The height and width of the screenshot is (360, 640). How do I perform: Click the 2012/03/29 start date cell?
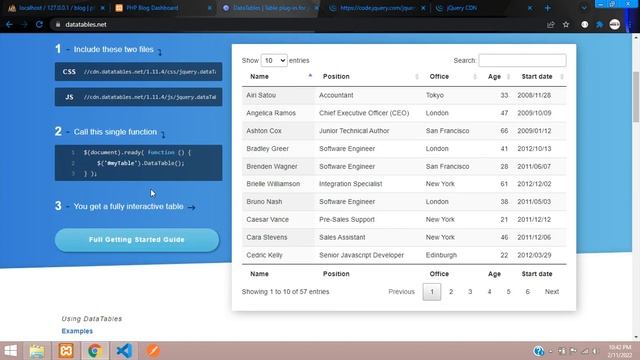click(540, 255)
